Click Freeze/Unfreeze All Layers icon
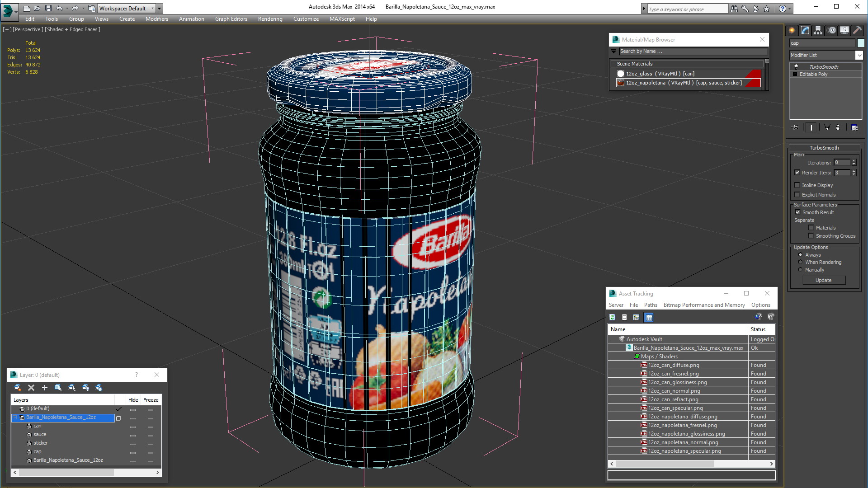This screenshot has height=488, width=868. (99, 388)
